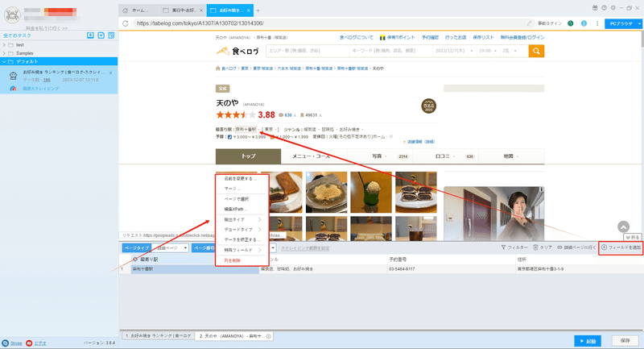Click the third sidebar header icon next to new task
The image size is (644, 349).
coord(111,35)
